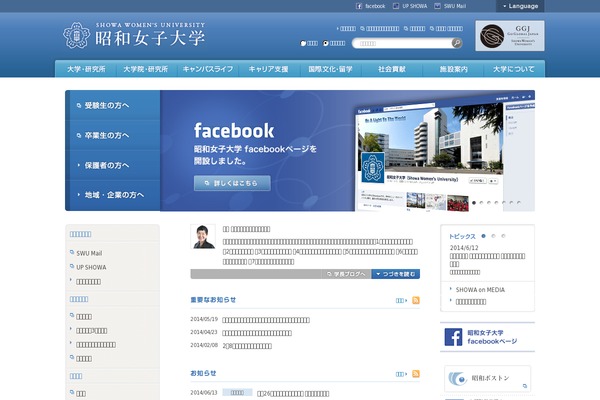Click the UP SHOWA icon in top bar
Viewport: 600px width, 400px height.
click(396, 6)
